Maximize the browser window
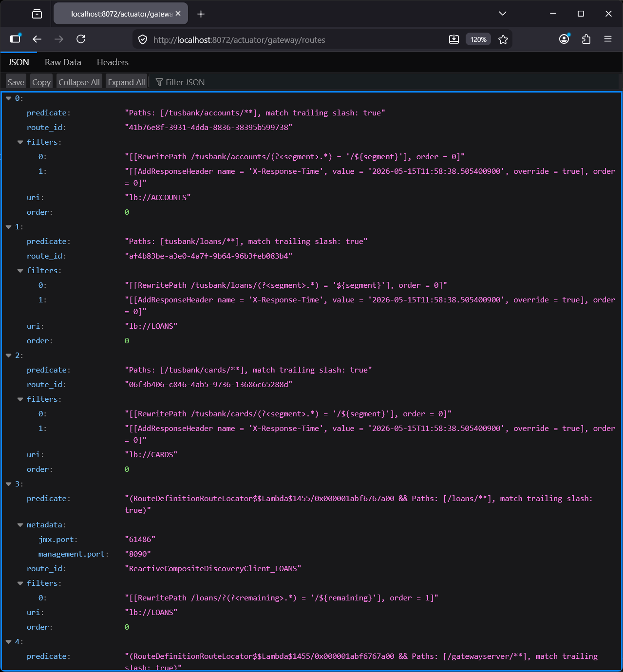623x672 pixels. (x=581, y=14)
